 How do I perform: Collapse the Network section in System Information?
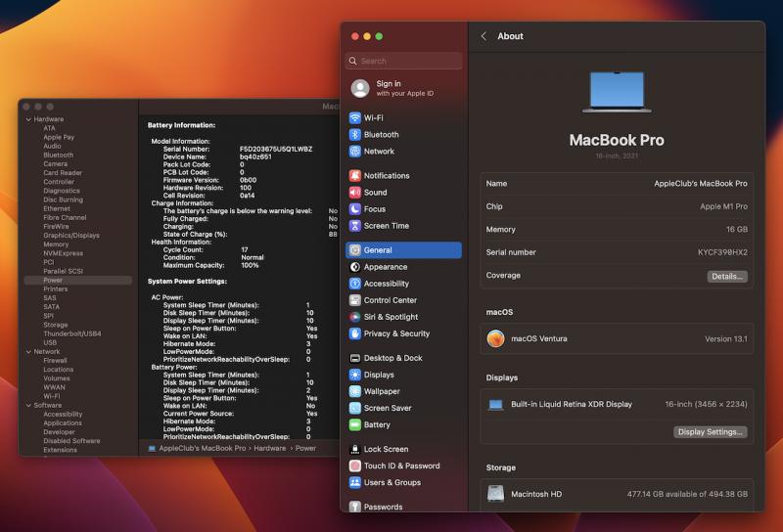point(28,352)
